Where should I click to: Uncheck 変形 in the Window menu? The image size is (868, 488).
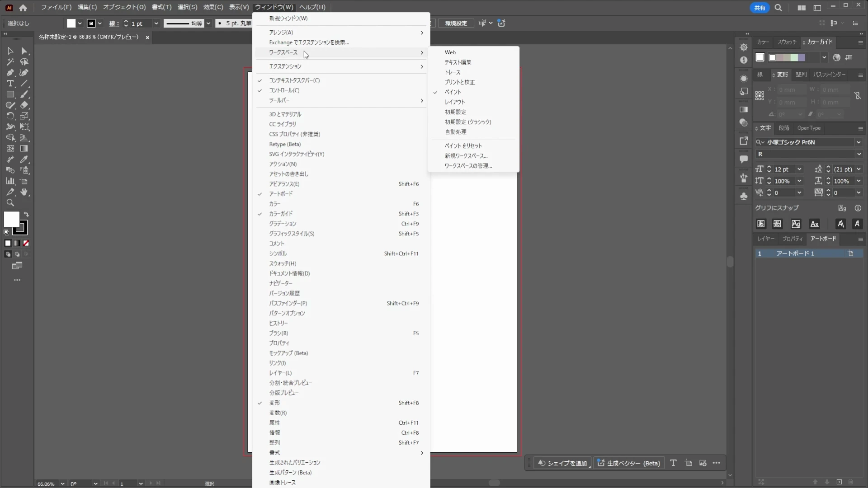point(341,403)
